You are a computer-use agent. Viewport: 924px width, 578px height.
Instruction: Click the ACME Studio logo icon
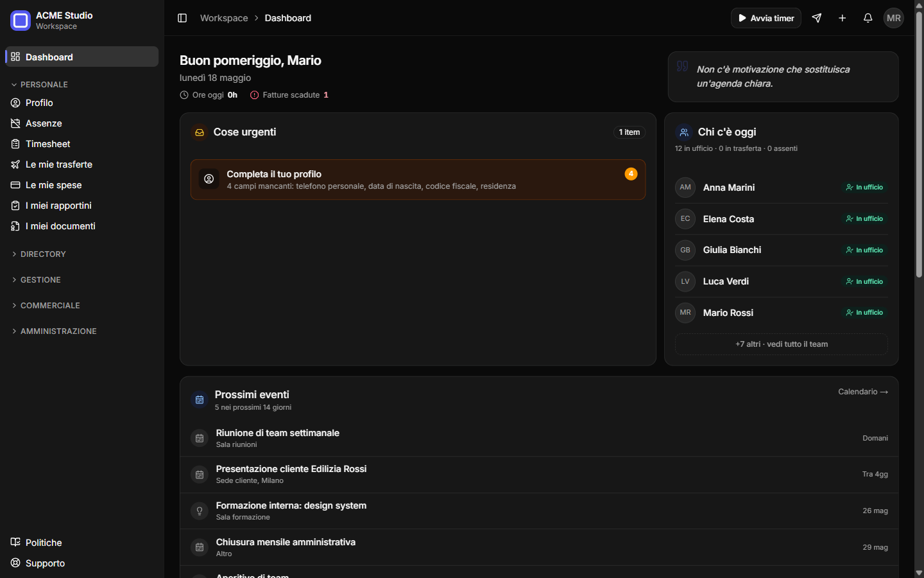pos(21,21)
